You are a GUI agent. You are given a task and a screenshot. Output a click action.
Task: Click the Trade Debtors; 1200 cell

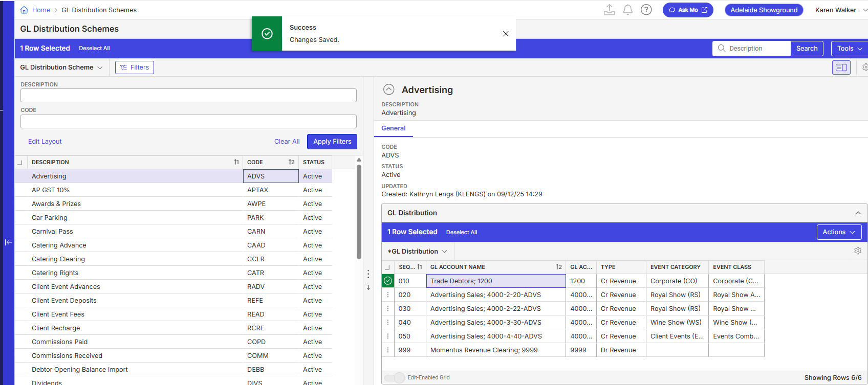click(496, 281)
